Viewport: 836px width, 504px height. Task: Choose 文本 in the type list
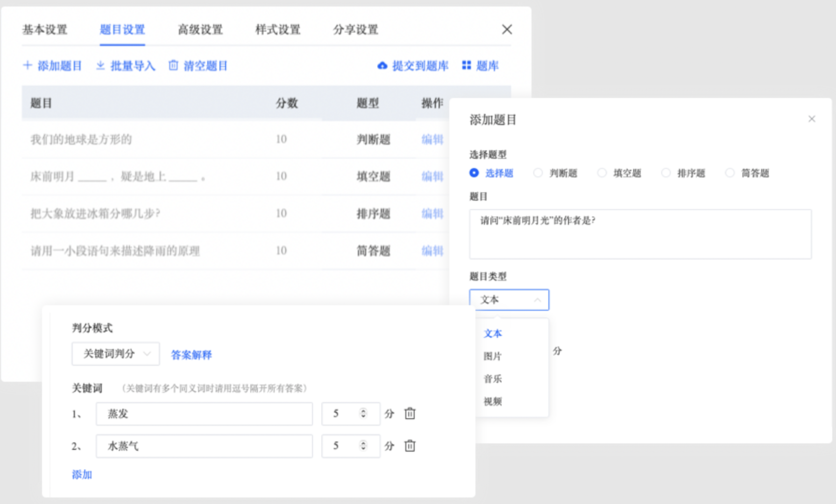493,333
